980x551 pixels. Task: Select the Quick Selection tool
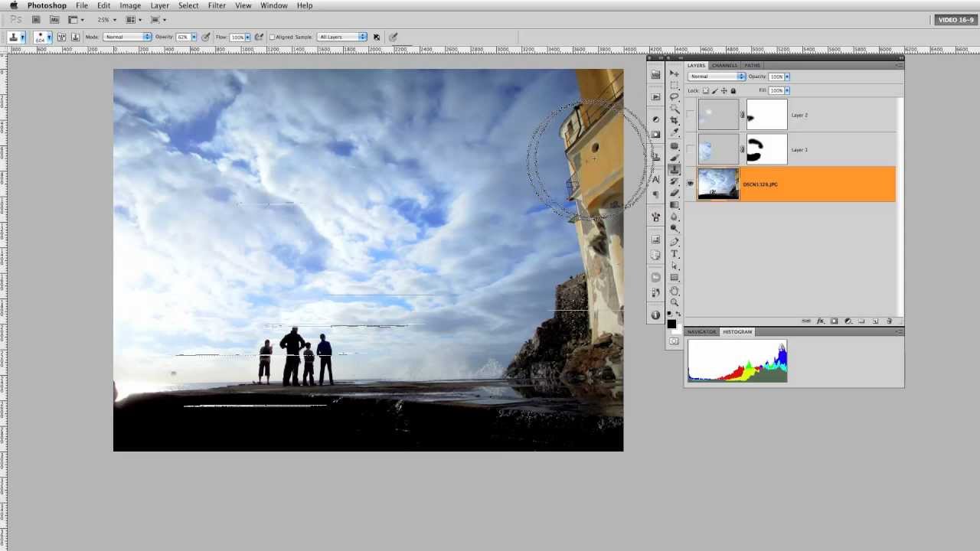(674, 109)
